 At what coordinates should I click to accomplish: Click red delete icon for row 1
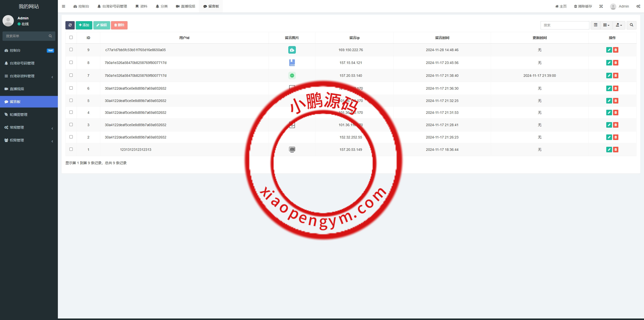coord(616,150)
